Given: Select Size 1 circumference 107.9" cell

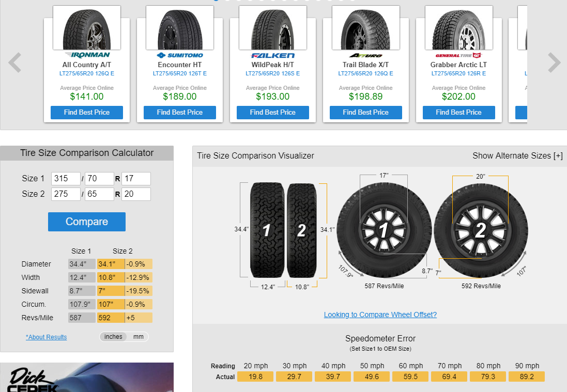Looking at the screenshot, I should pyautogui.click(x=82, y=304).
